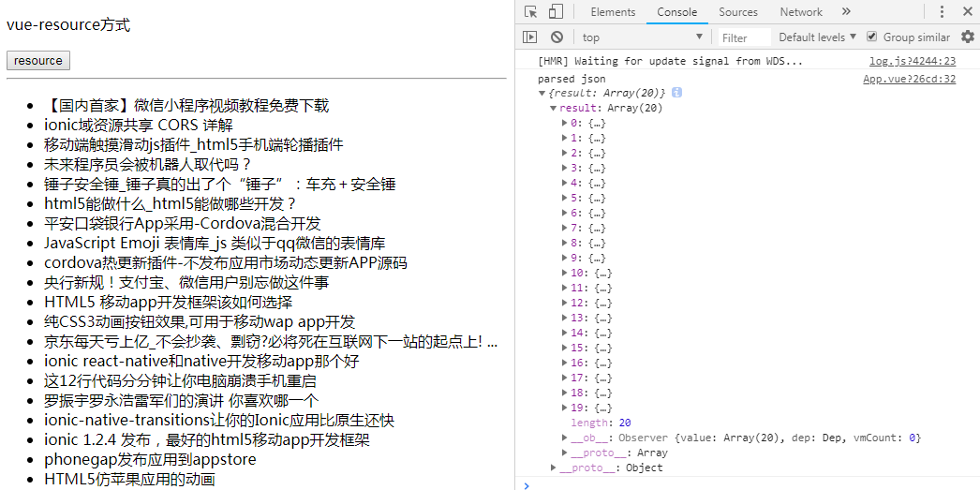Expand the __ob__ Observer entry
980x490 pixels.
(565, 438)
